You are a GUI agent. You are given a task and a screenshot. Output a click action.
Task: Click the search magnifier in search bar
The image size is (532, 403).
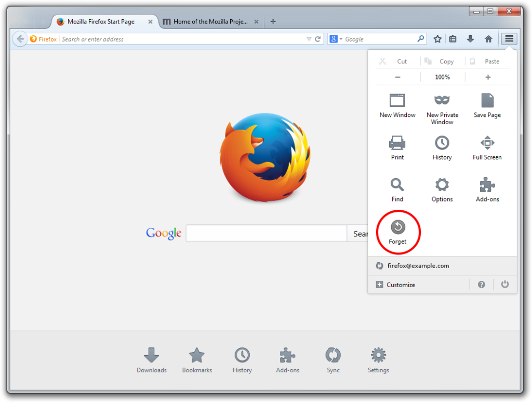click(x=420, y=38)
